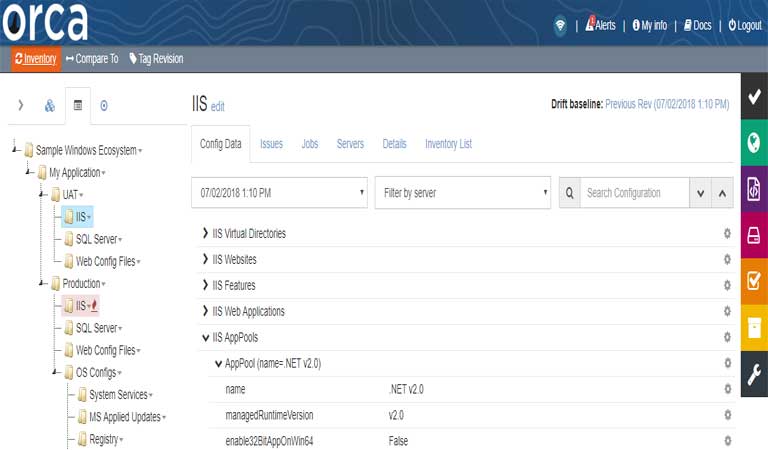This screenshot has height=450, width=768.
Task: Click gear icon for IIS Websites
Action: point(727,260)
